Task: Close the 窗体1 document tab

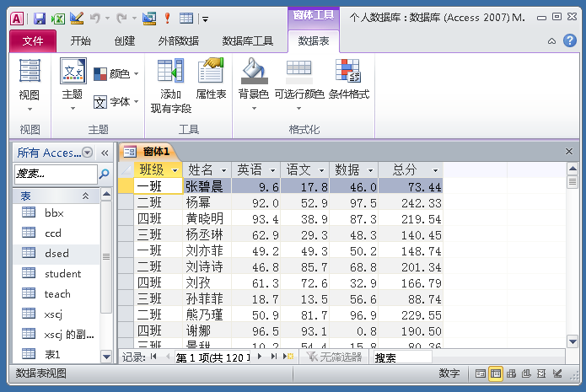Action: click(x=568, y=151)
